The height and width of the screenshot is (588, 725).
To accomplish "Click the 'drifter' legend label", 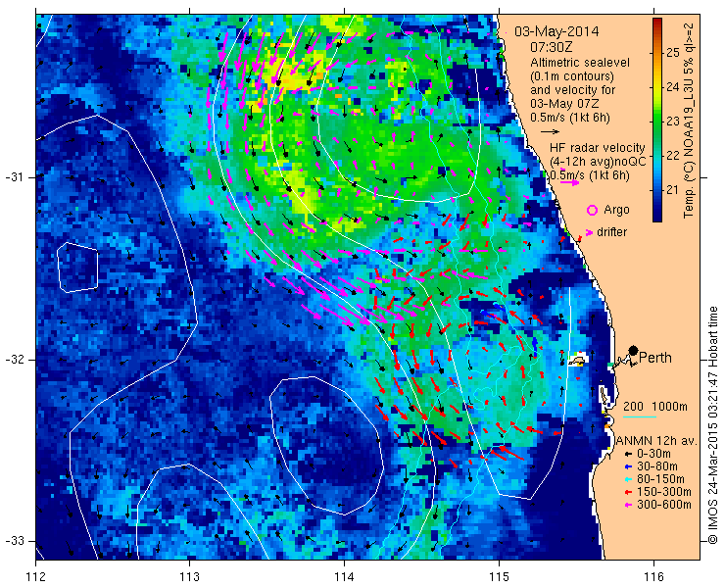I will 611,232.
